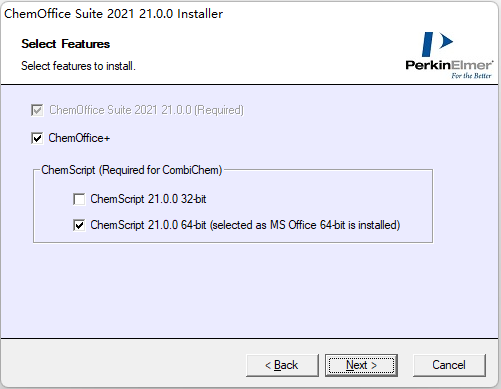Click the grayed "ChemOffice Suite 2021 21.0.0 (Required)" label

(147, 110)
